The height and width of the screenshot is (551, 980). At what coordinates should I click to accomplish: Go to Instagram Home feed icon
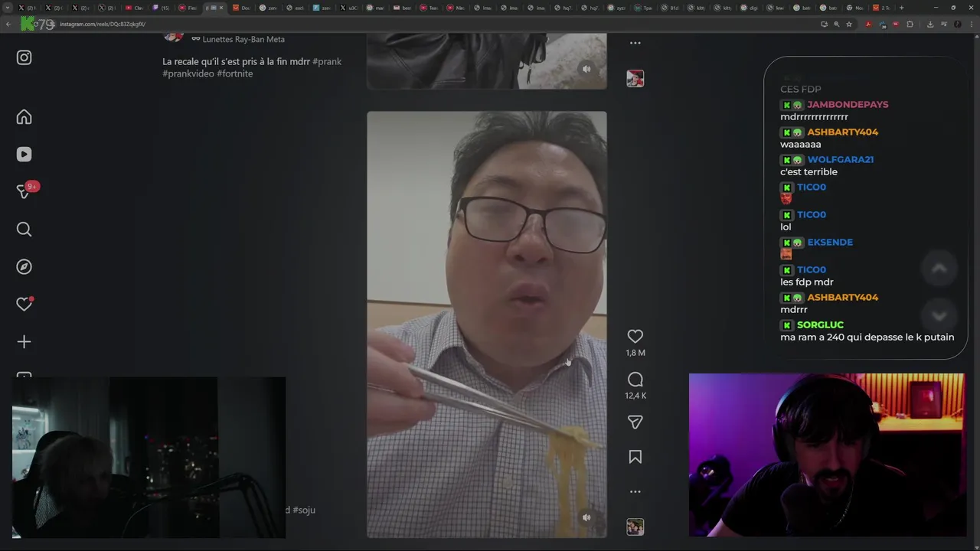click(24, 117)
